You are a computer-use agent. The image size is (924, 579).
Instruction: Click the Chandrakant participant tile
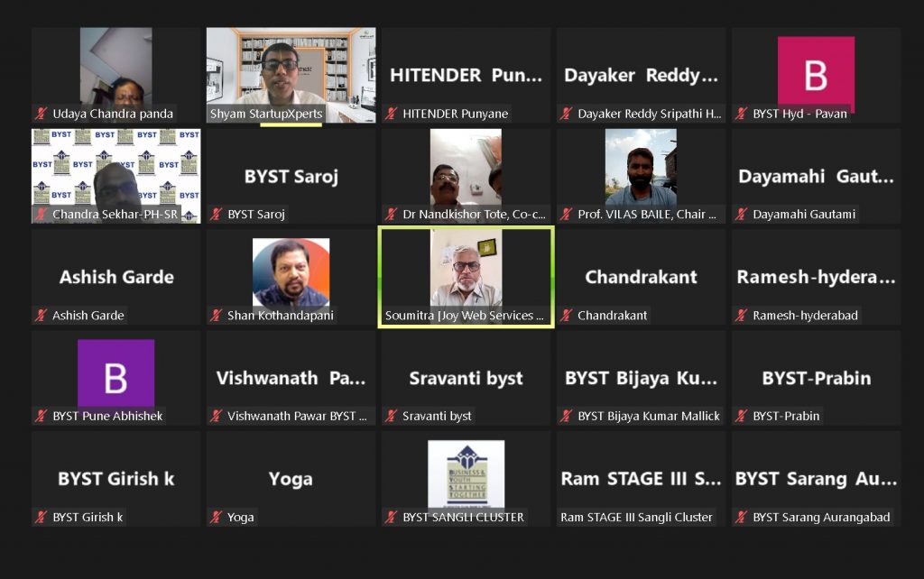coord(642,277)
